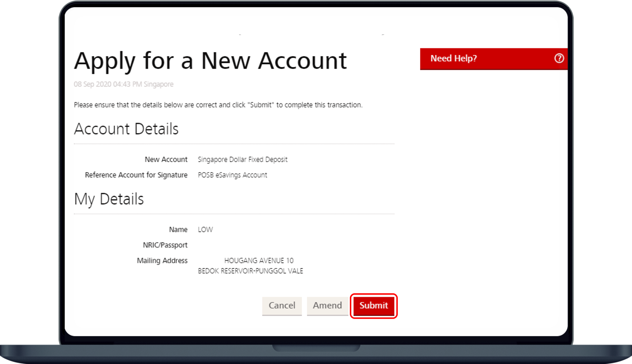Click the Name field label

(178, 230)
